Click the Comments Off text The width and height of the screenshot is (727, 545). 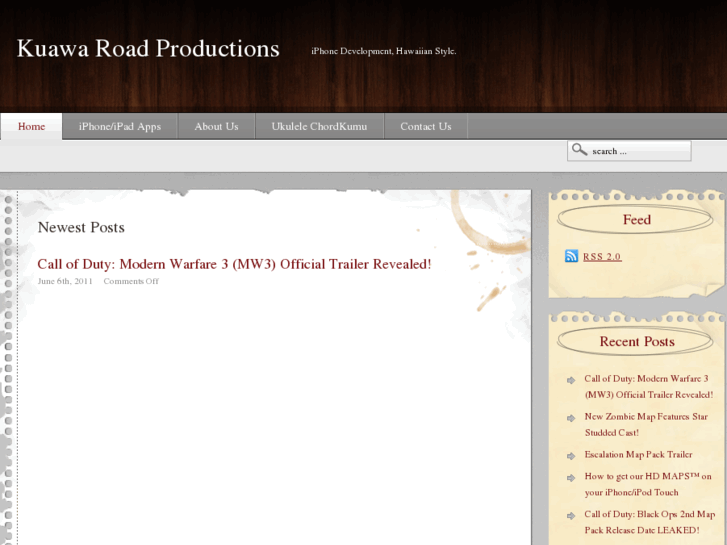[x=131, y=281]
